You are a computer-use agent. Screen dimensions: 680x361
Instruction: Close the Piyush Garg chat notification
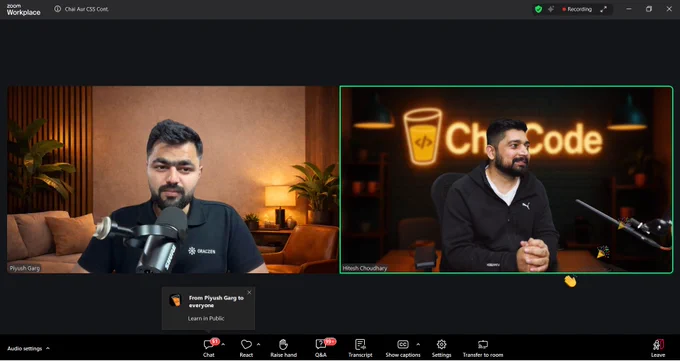tap(249, 292)
